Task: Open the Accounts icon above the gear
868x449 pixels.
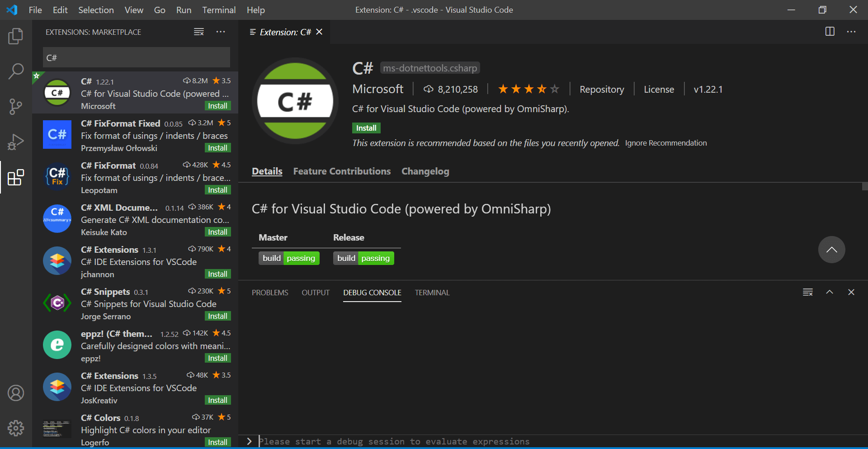Action: pyautogui.click(x=16, y=393)
